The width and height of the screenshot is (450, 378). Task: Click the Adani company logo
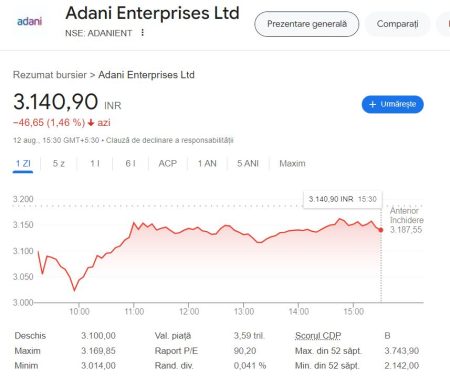29,22
